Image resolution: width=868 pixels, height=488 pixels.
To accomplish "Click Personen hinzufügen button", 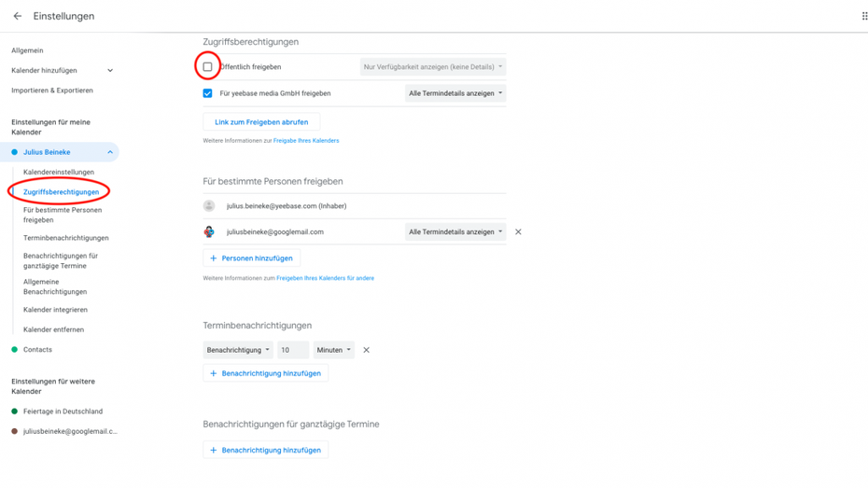I will click(x=252, y=258).
